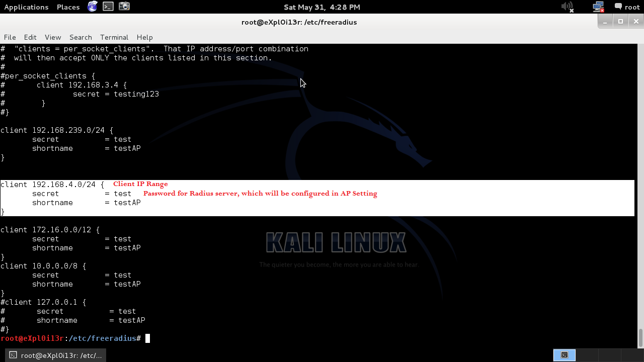Show the calendar from the clock

tap(322, 7)
